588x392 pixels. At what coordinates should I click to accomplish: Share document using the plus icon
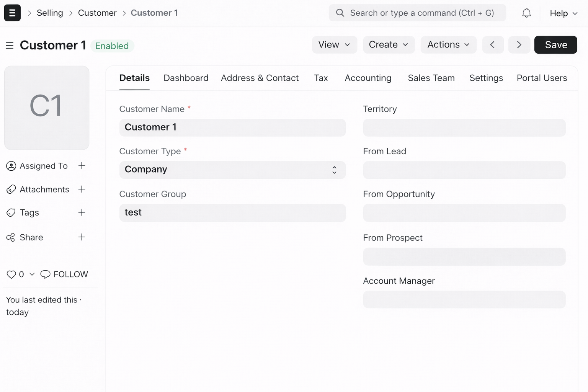82,237
